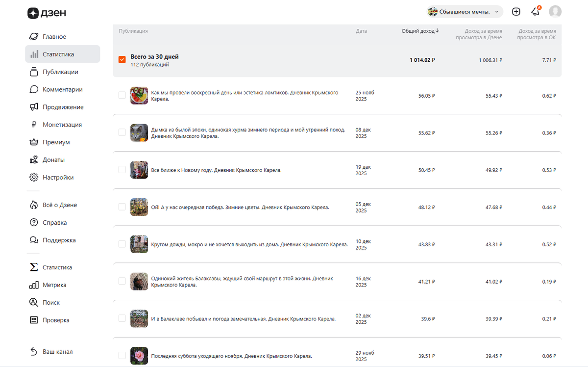This screenshot has width=588, height=367.
Task: Open the user profile avatar
Action: point(555,11)
